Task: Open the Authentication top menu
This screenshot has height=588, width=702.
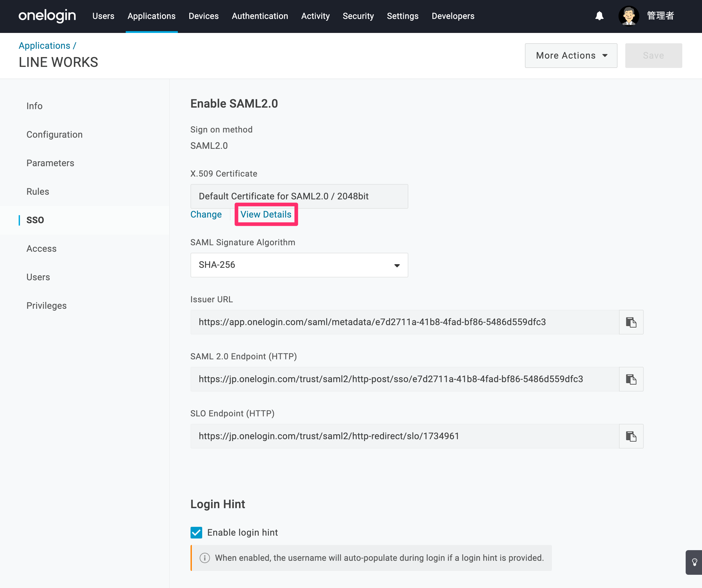Action: tap(260, 16)
